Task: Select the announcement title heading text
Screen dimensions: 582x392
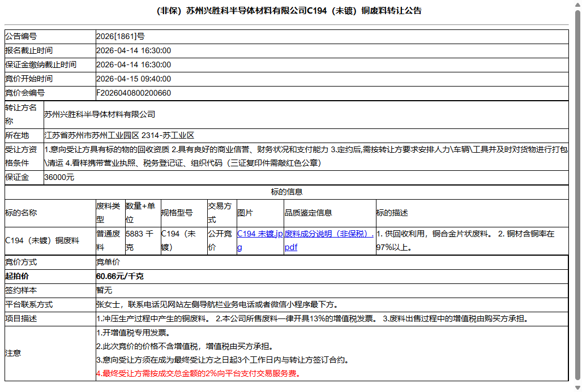Action: [289, 11]
